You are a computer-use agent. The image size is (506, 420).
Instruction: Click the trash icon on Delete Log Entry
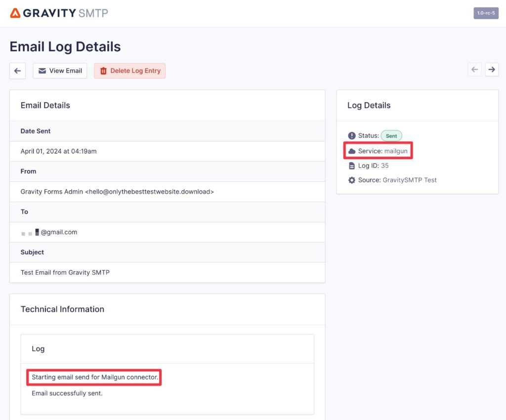coord(103,71)
